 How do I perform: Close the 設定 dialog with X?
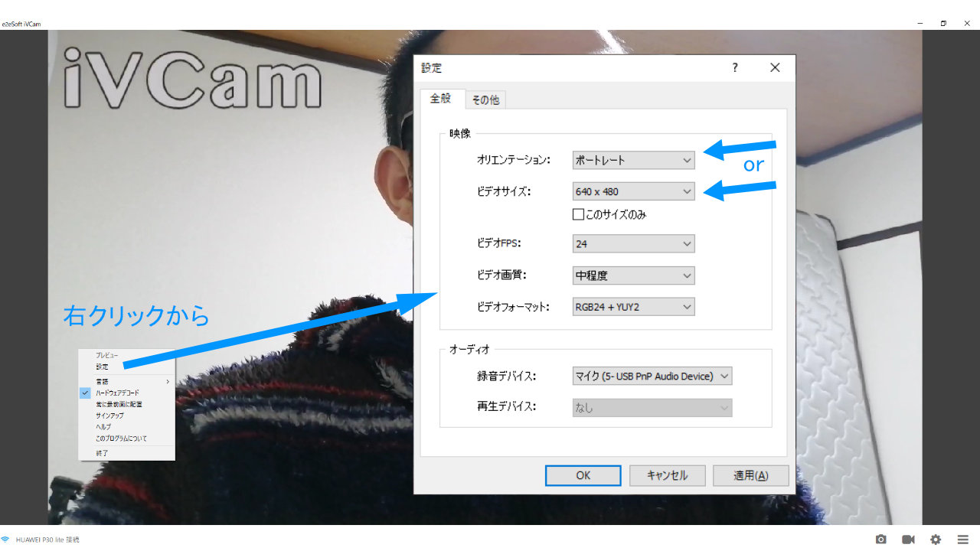[x=775, y=67]
